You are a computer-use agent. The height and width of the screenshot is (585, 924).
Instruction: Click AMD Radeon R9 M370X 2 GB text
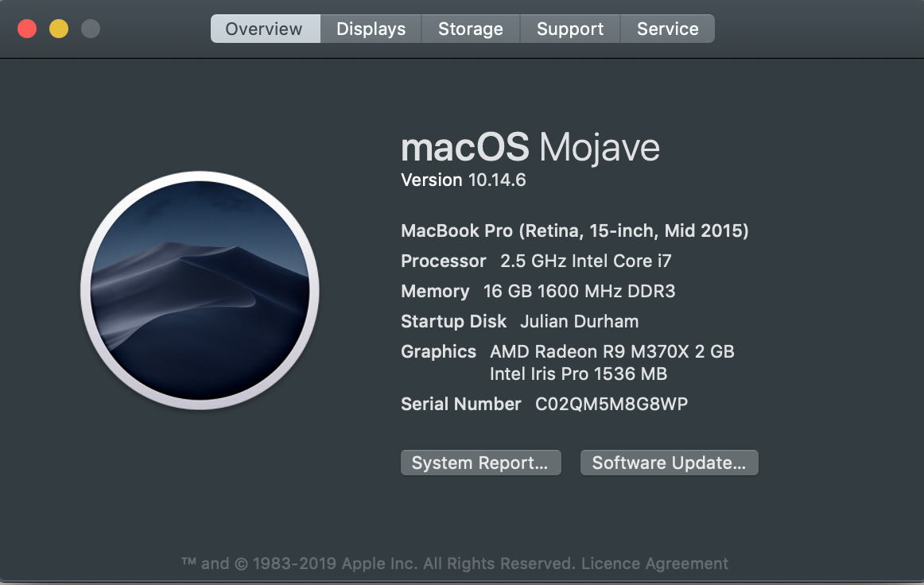pos(612,351)
